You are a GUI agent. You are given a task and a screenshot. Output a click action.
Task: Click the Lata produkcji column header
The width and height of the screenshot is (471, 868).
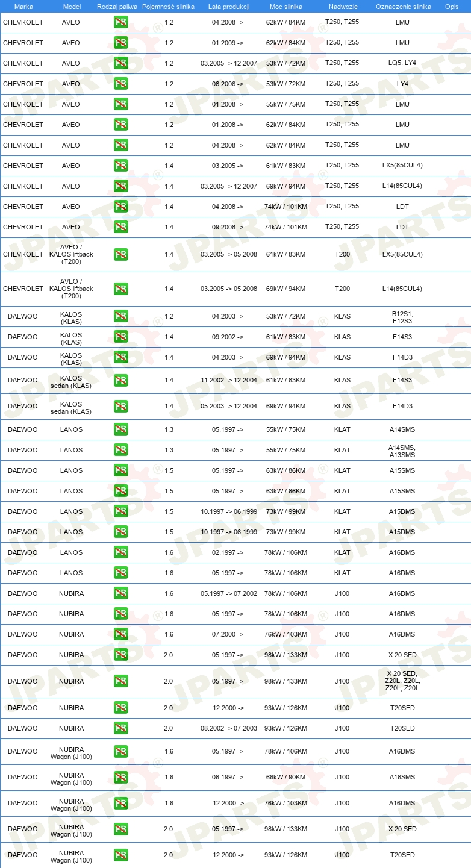click(x=229, y=7)
